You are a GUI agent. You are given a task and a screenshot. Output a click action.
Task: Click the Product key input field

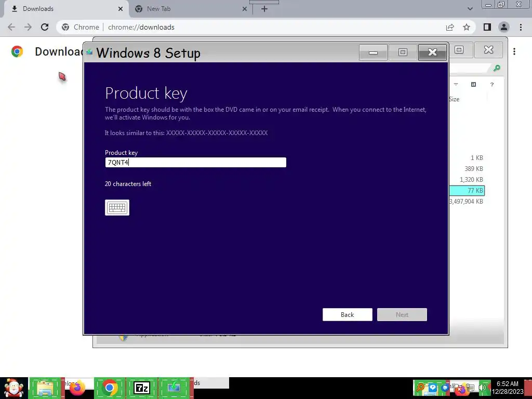195,162
